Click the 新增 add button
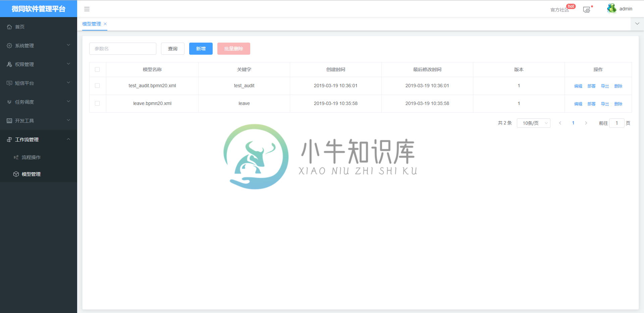The width and height of the screenshot is (644, 313). point(201,49)
